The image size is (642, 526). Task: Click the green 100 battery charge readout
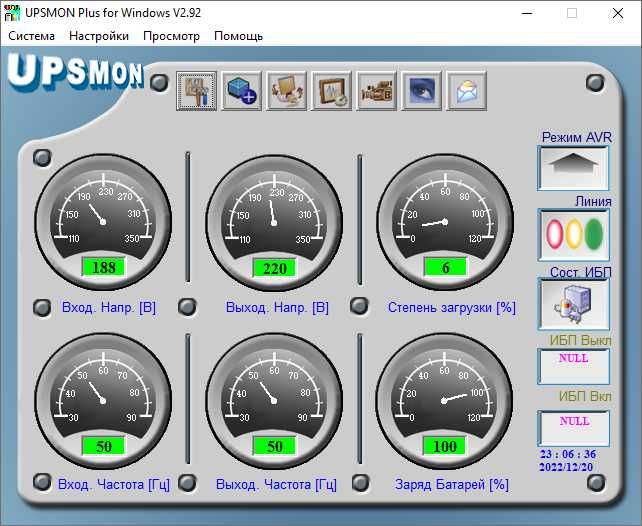445,446
